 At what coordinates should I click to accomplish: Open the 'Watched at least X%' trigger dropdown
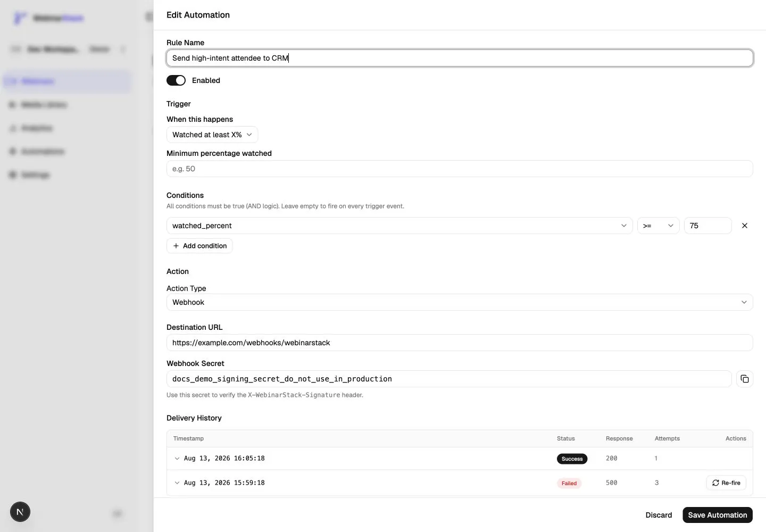(212, 135)
